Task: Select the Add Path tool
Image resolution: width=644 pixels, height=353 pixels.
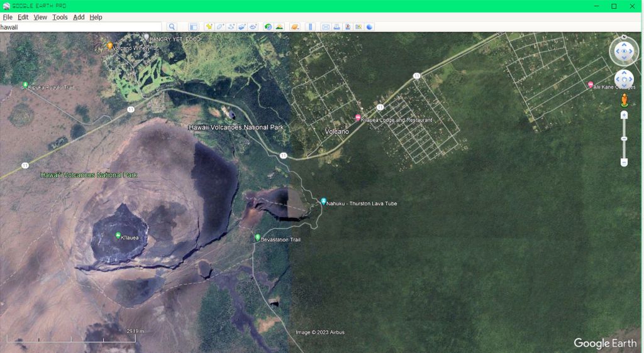Action: (231, 27)
